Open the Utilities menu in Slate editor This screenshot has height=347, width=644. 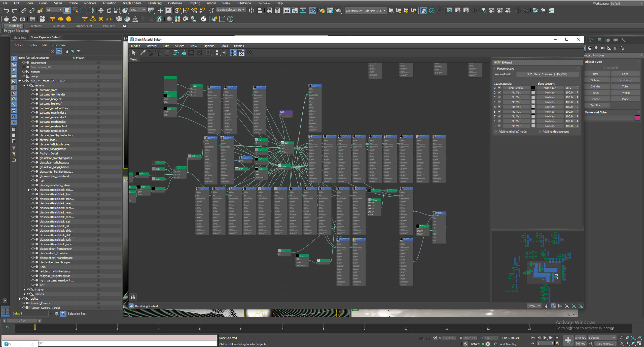(x=239, y=46)
